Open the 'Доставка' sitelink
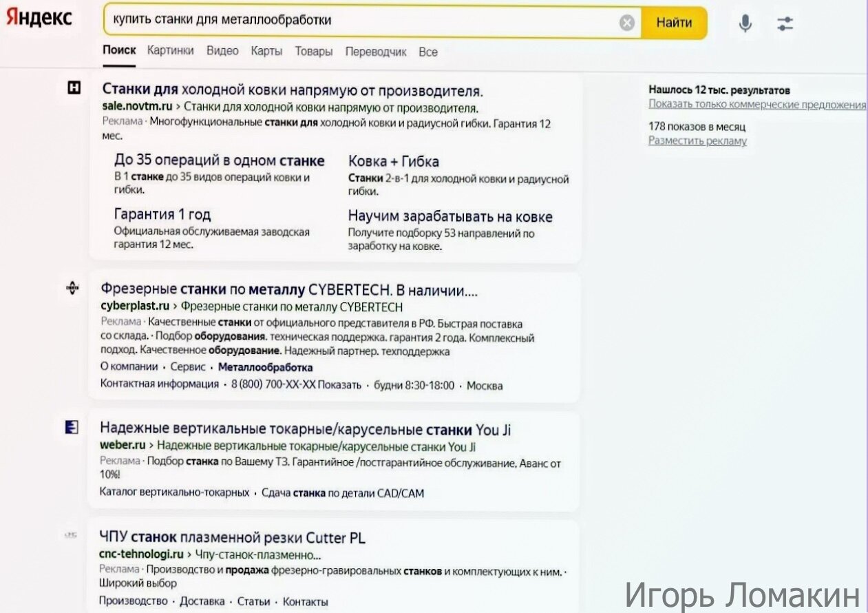 pyautogui.click(x=202, y=601)
